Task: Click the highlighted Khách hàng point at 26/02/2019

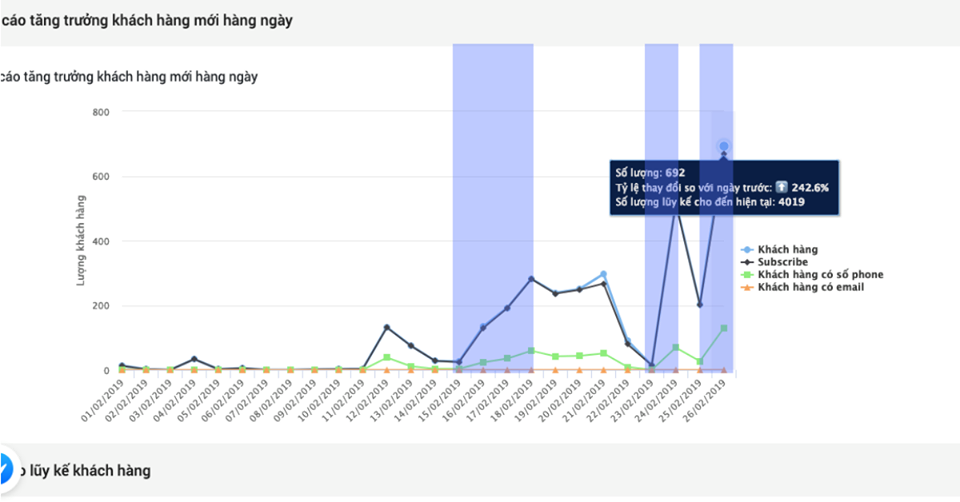Action: point(724,147)
